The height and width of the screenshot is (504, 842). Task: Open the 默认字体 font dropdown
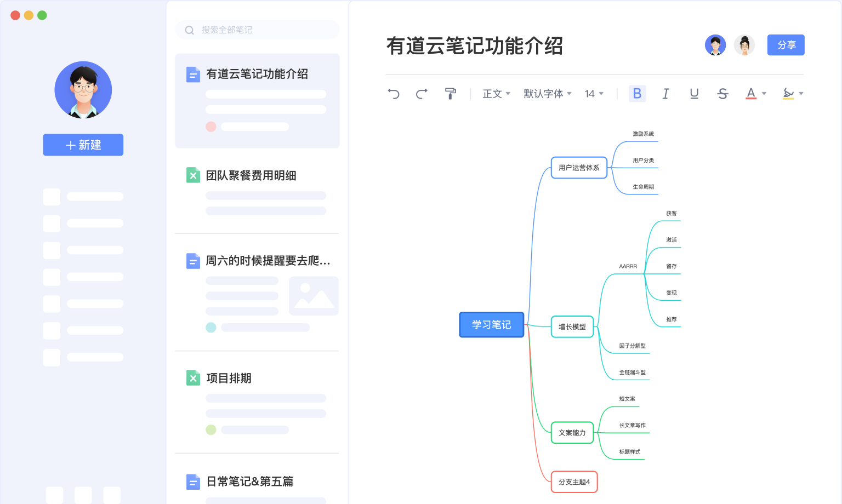(x=548, y=94)
